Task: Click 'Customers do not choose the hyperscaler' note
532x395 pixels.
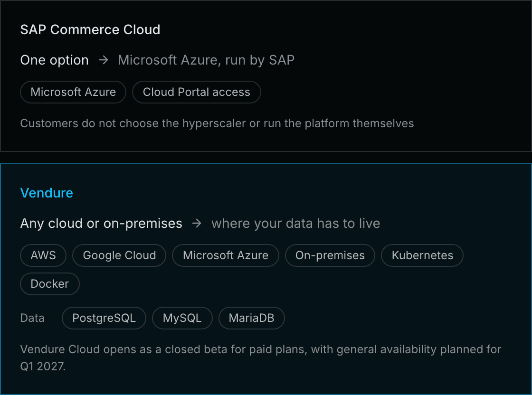Action: click(217, 123)
